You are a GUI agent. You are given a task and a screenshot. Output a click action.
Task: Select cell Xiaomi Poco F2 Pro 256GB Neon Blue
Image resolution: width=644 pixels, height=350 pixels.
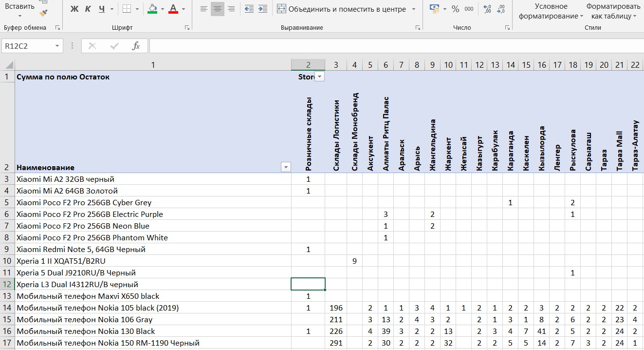(x=153, y=226)
